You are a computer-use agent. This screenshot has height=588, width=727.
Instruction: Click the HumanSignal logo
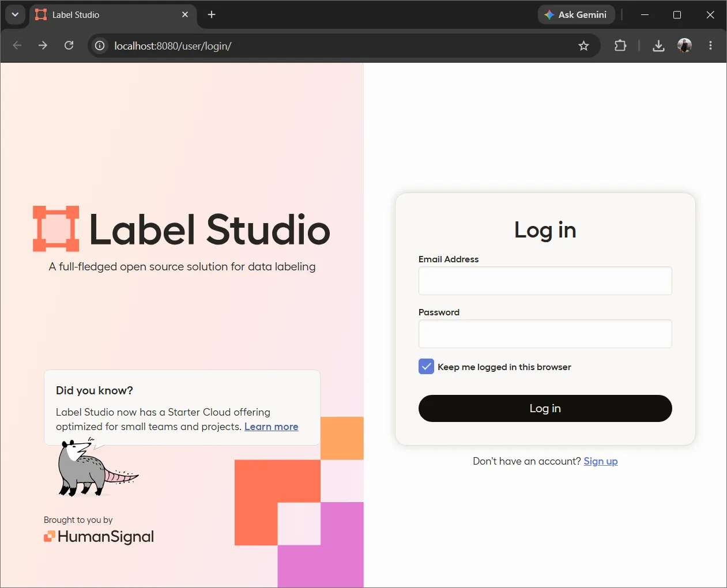(x=99, y=537)
